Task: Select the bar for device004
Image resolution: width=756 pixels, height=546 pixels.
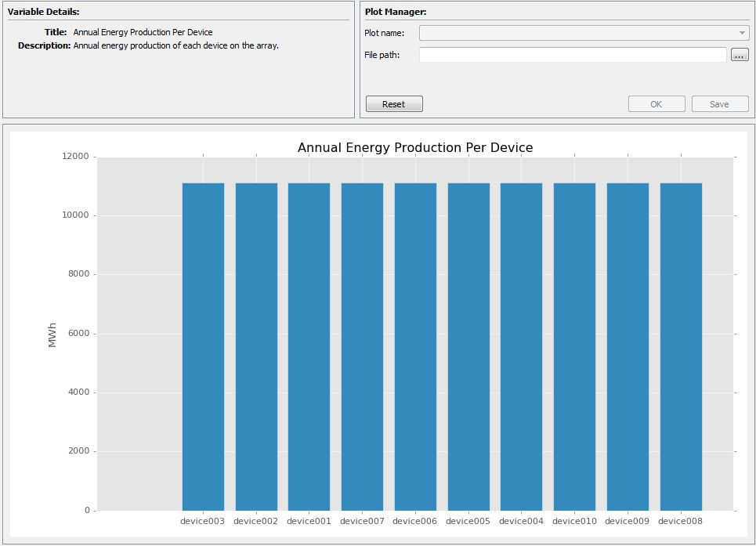Action: click(521, 346)
